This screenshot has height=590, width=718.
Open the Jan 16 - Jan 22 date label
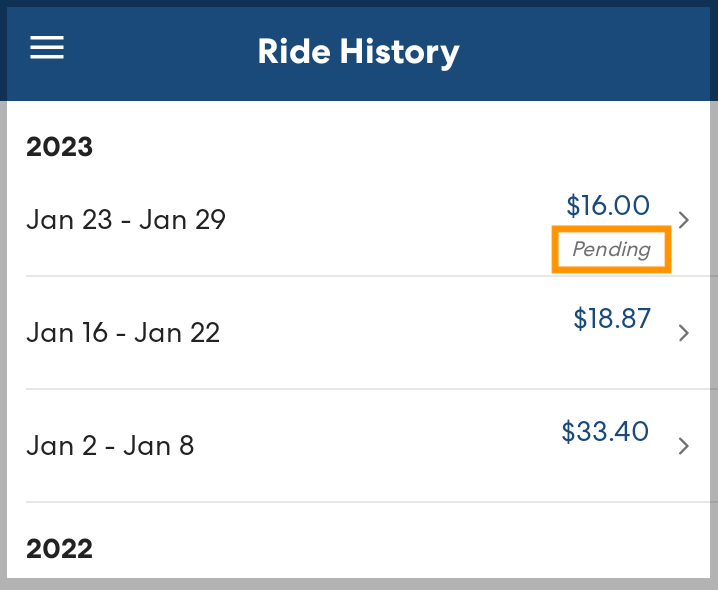[x=123, y=332]
